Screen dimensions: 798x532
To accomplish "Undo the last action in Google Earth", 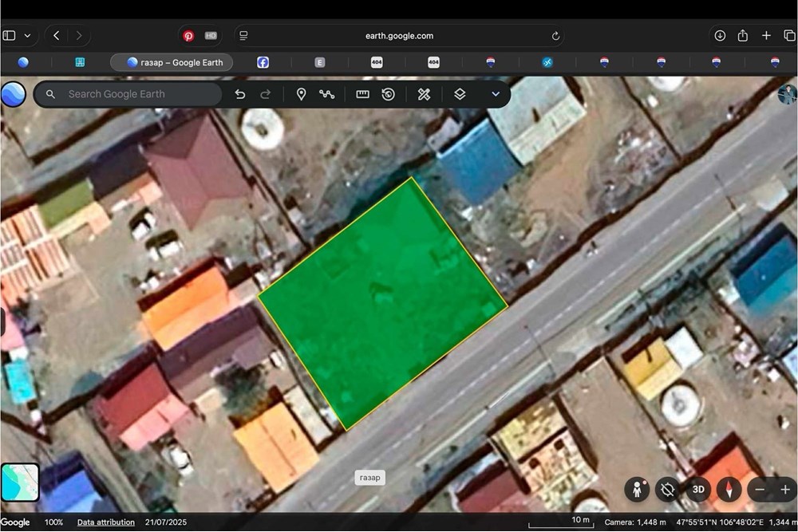I will (239, 94).
